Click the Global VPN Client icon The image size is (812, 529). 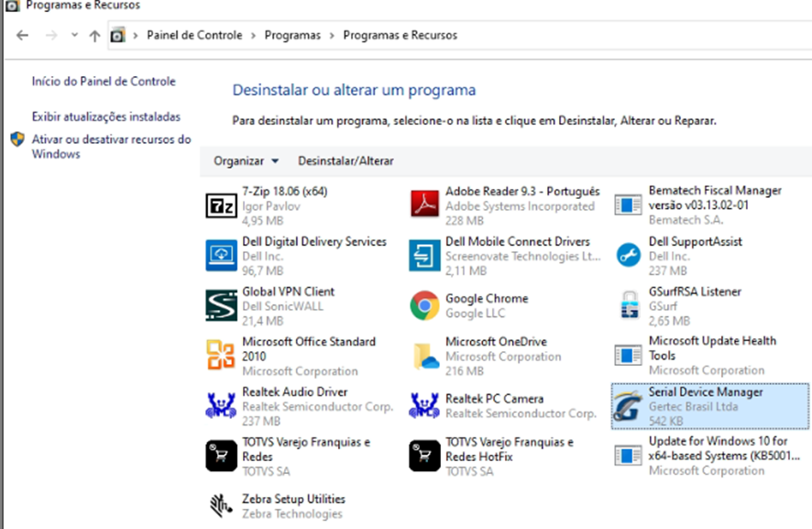coord(221,305)
